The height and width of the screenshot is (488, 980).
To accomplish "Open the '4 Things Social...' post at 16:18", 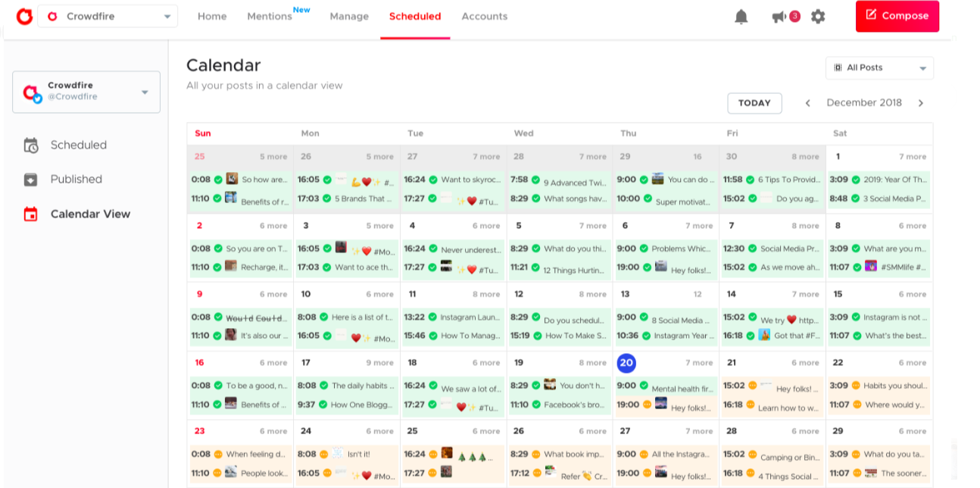I will coord(772,474).
